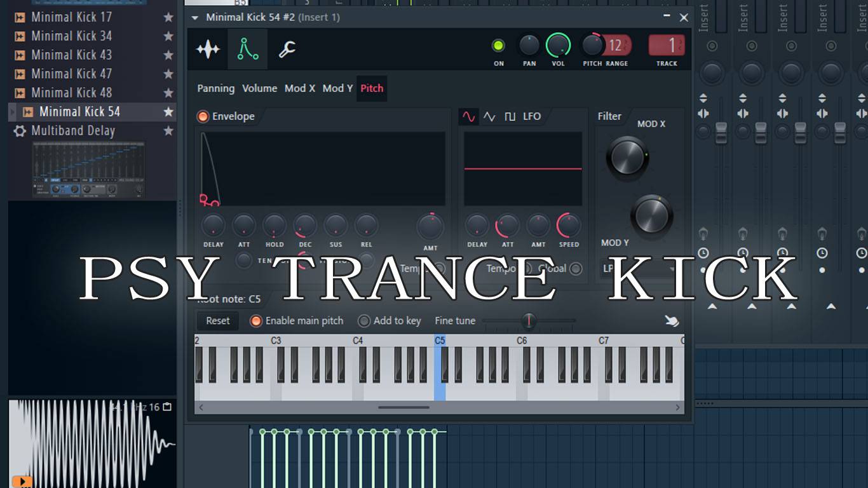Click the pitch RANGE value 12
This screenshot has height=488, width=868.
tap(615, 46)
